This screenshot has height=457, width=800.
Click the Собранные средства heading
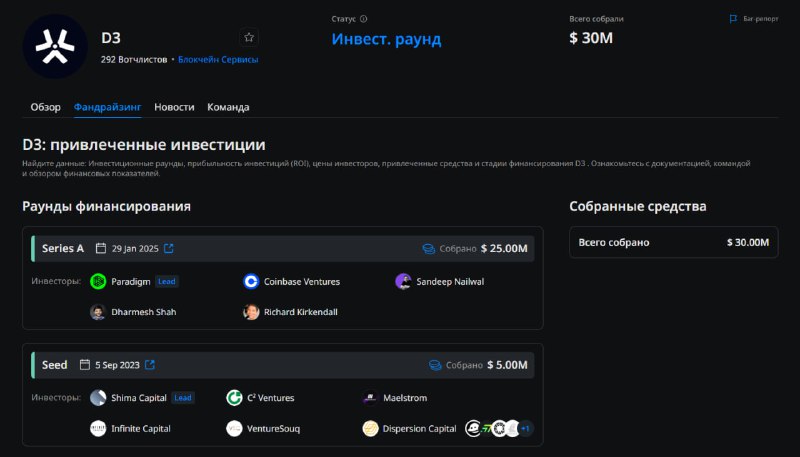coord(638,207)
